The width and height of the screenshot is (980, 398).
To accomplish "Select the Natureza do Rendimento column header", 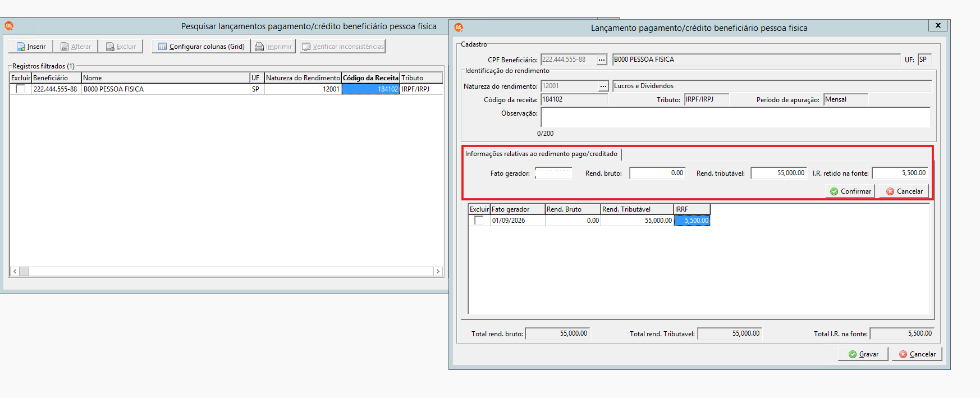I will coord(303,78).
